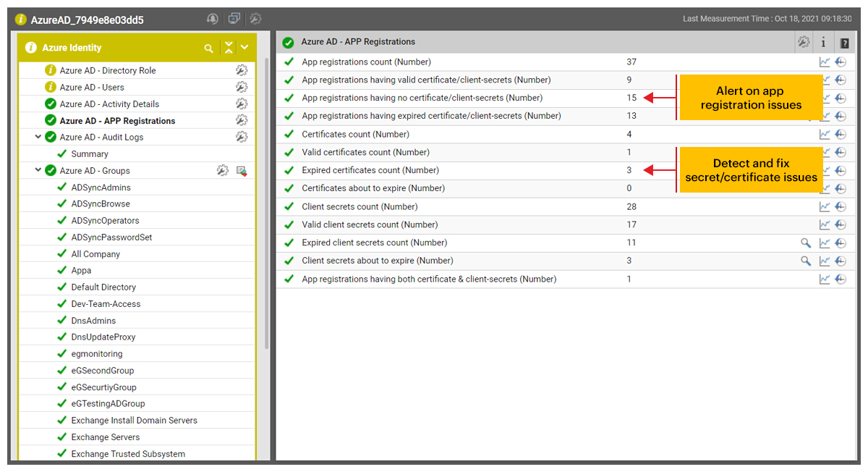Click the AzureAD_7949e8e03dd5 component title
Image resolution: width=868 pixels, height=472 pixels.
[x=88, y=20]
